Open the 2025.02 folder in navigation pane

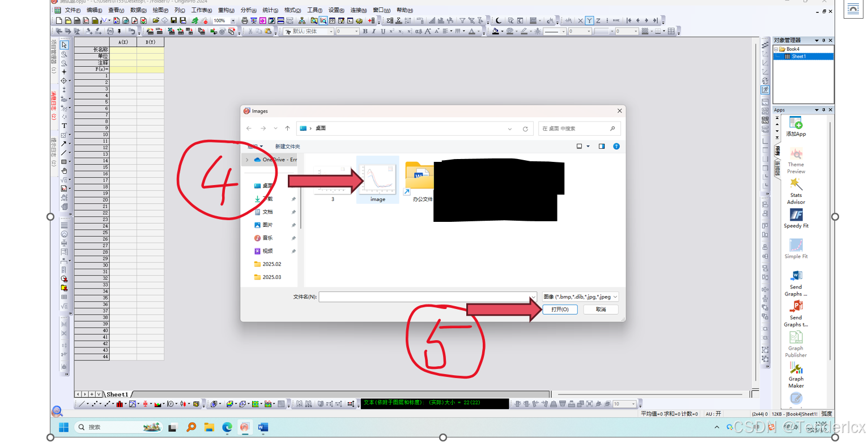point(271,264)
